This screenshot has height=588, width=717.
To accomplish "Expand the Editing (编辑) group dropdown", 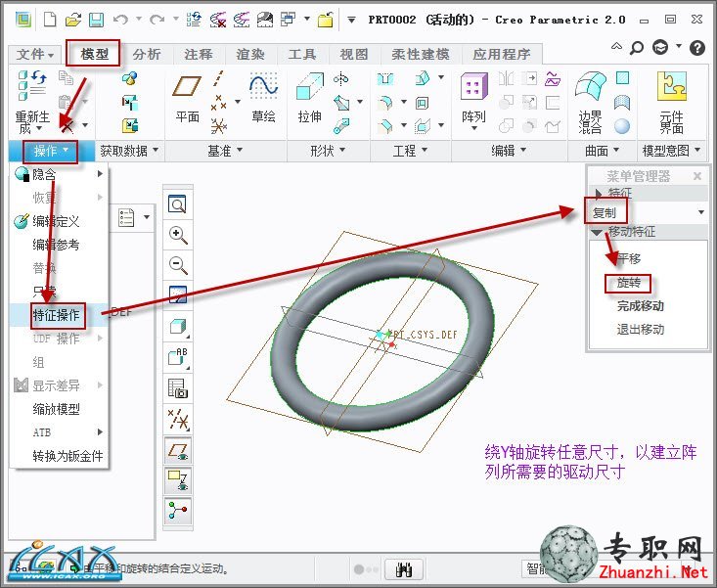I will tap(509, 151).
